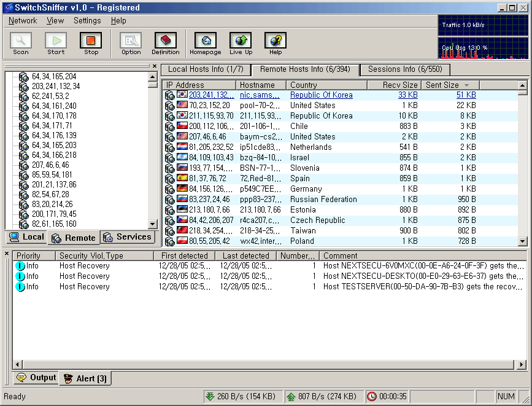Launch Live Up update icon
This screenshot has height=406, width=532.
point(241,41)
